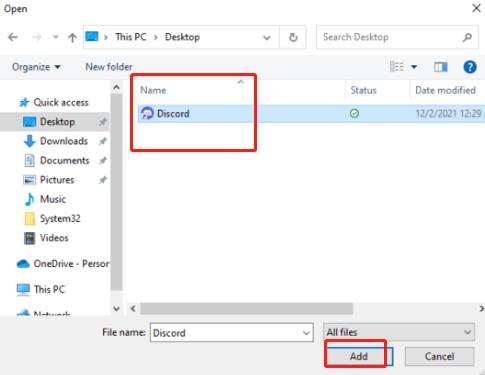The width and height of the screenshot is (485, 375).
Task: Click the pin icon next to Desktop
Action: pyautogui.click(x=103, y=122)
